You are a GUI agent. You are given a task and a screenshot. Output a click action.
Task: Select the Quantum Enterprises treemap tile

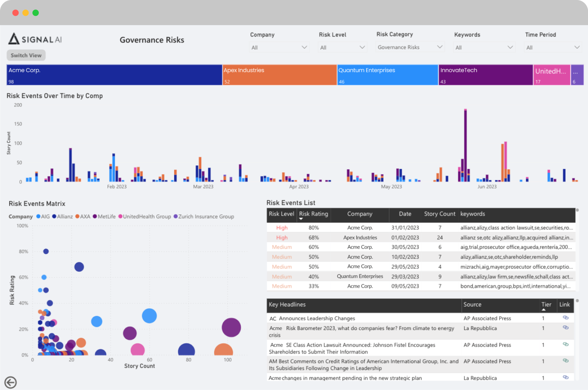tap(387, 75)
